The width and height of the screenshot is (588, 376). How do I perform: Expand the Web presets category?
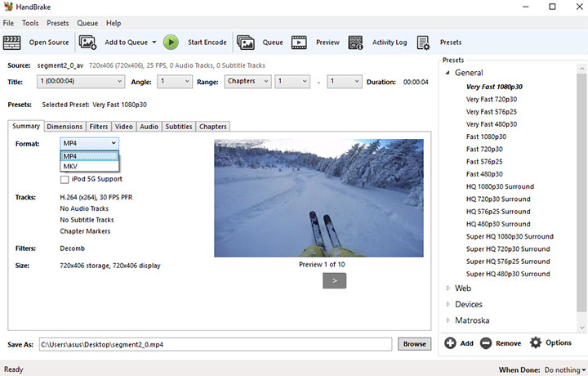(x=448, y=289)
